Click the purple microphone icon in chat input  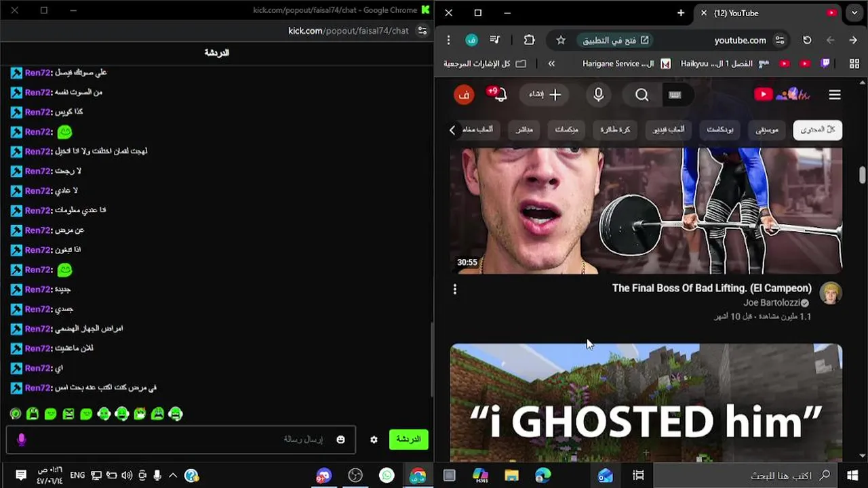tap(21, 439)
